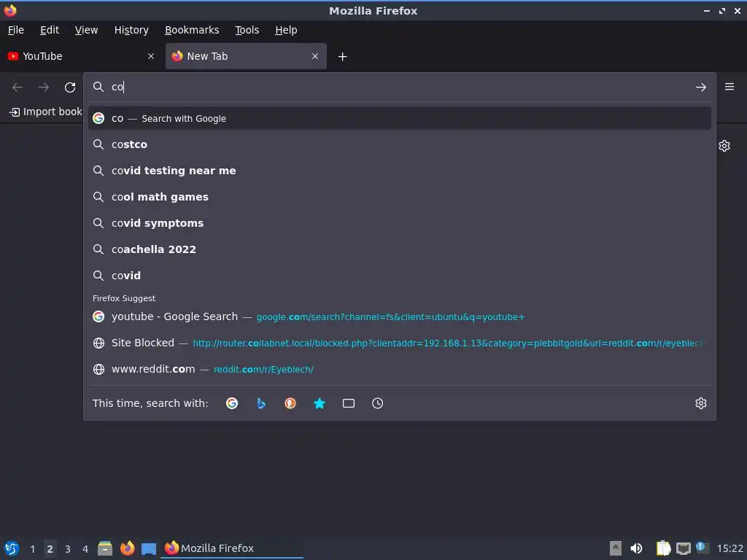Image resolution: width=747 pixels, height=560 pixels.
Task: Open the Firefox hamburger application menu
Action: coord(729,87)
